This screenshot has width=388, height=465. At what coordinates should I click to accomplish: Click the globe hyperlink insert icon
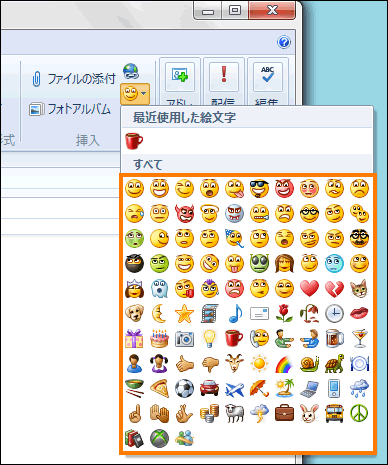(x=131, y=71)
